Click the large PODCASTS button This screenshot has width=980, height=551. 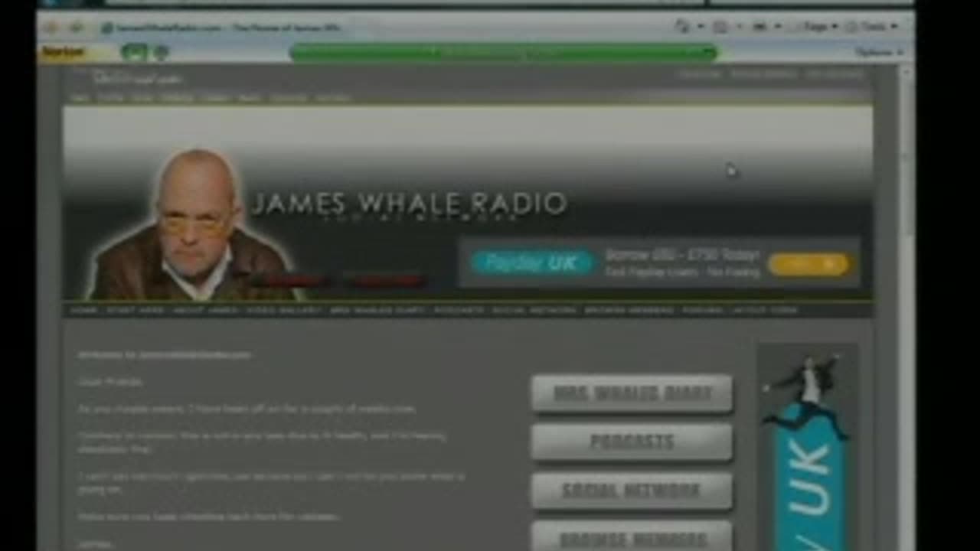(x=632, y=442)
